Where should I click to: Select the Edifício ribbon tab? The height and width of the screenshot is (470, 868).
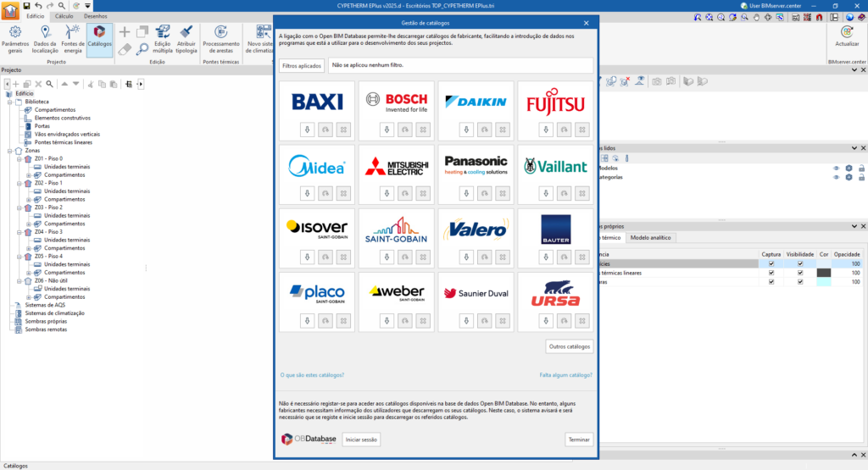tap(35, 16)
